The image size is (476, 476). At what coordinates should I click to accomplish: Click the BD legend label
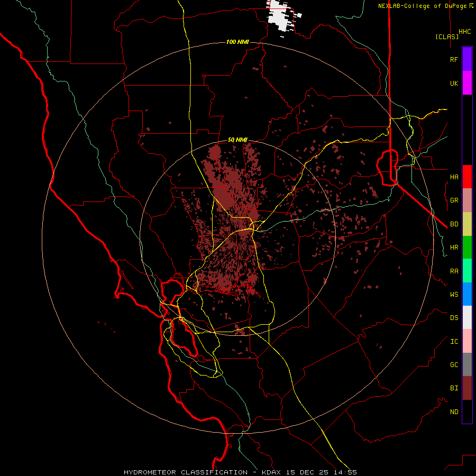click(x=454, y=224)
